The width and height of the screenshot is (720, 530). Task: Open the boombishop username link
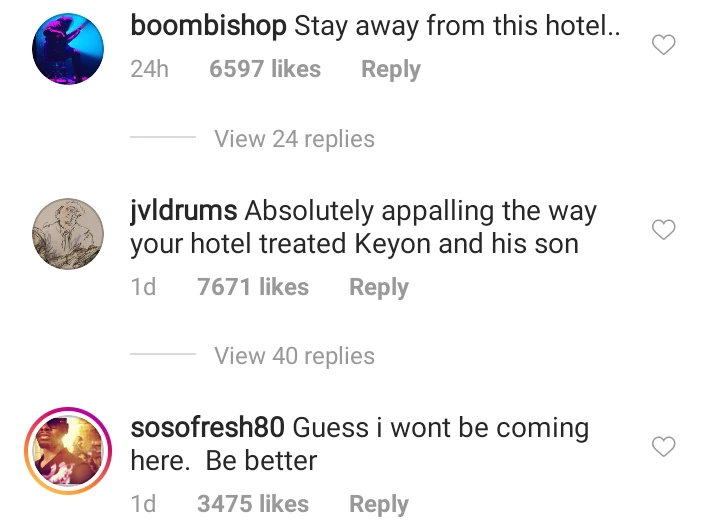tap(208, 26)
